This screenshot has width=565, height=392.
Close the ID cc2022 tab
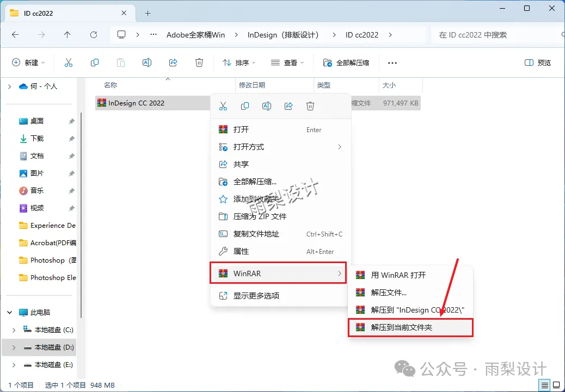click(x=124, y=13)
